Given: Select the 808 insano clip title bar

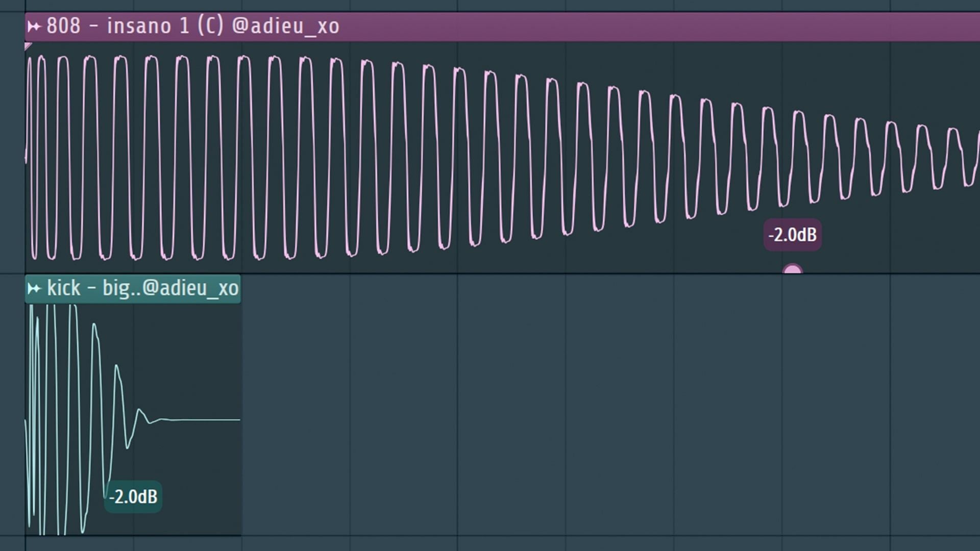Looking at the screenshot, I should pyautogui.click(x=612, y=27).
